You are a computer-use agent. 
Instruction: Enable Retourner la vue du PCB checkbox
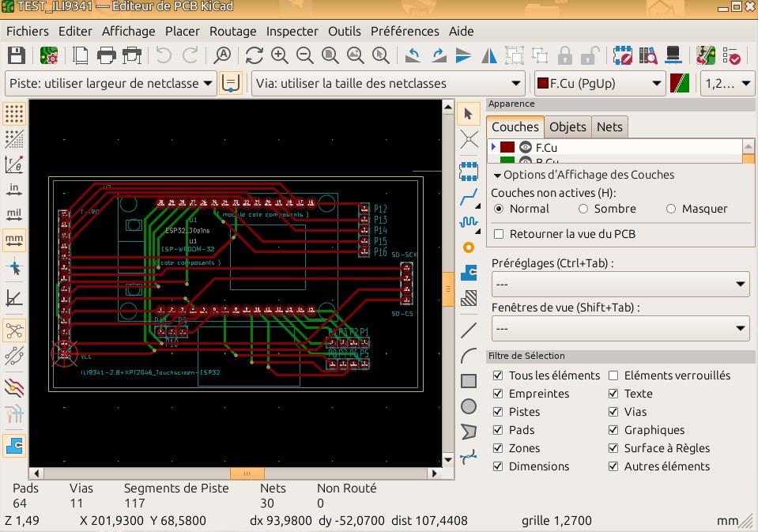point(499,234)
